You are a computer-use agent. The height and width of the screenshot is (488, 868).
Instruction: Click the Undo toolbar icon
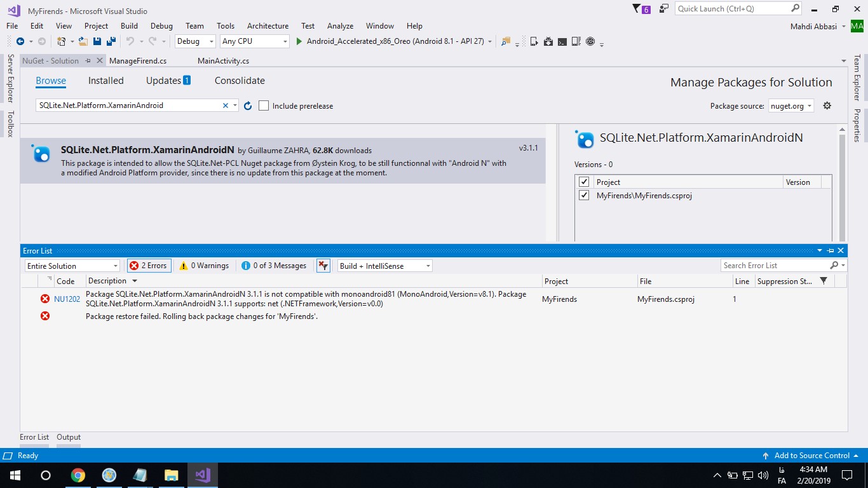tap(130, 41)
